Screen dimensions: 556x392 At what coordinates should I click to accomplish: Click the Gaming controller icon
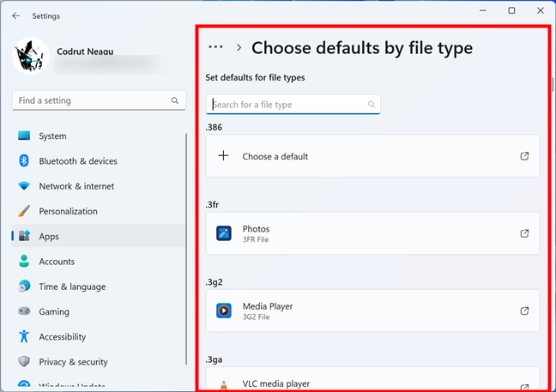pos(24,311)
